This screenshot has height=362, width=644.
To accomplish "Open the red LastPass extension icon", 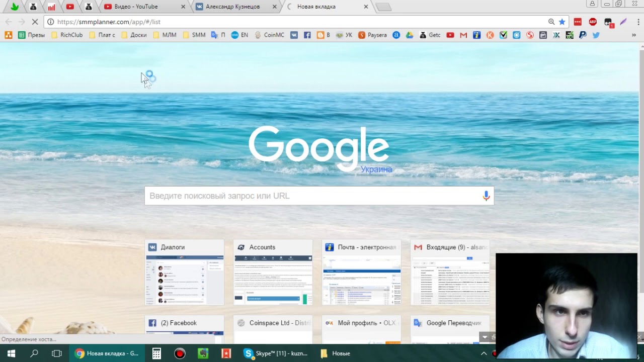I will (x=578, y=22).
